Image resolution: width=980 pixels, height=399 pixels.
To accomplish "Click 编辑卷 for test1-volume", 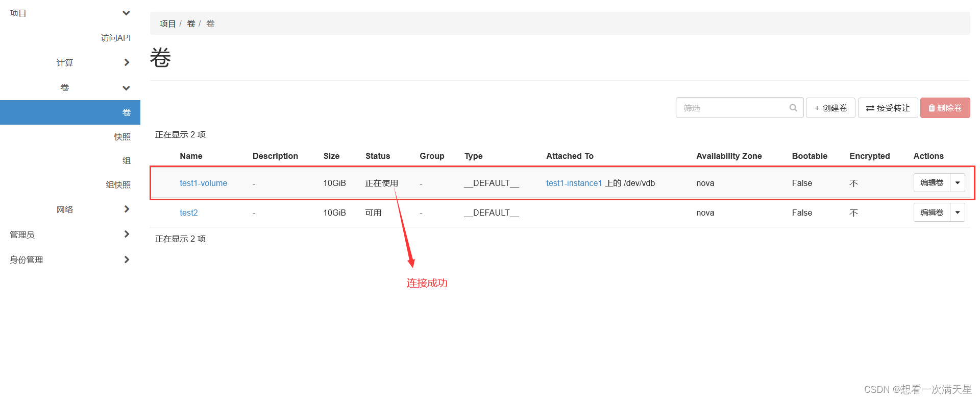I will point(932,183).
